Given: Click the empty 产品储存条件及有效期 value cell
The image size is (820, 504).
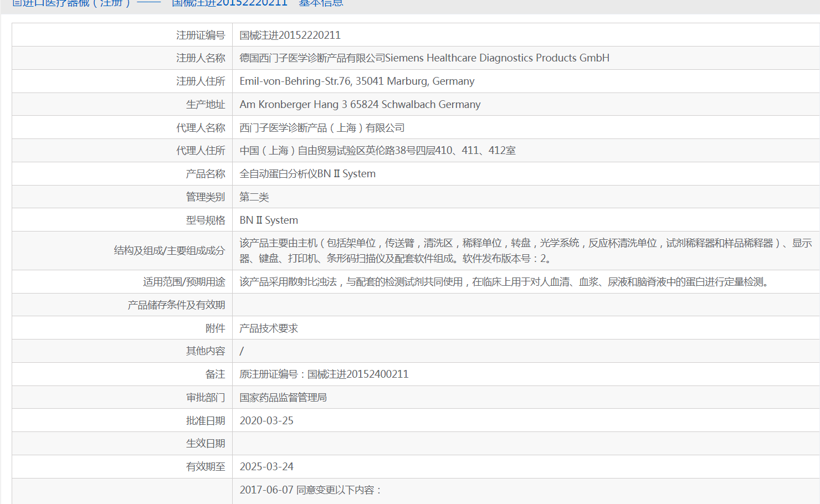Looking at the screenshot, I should coord(525,305).
